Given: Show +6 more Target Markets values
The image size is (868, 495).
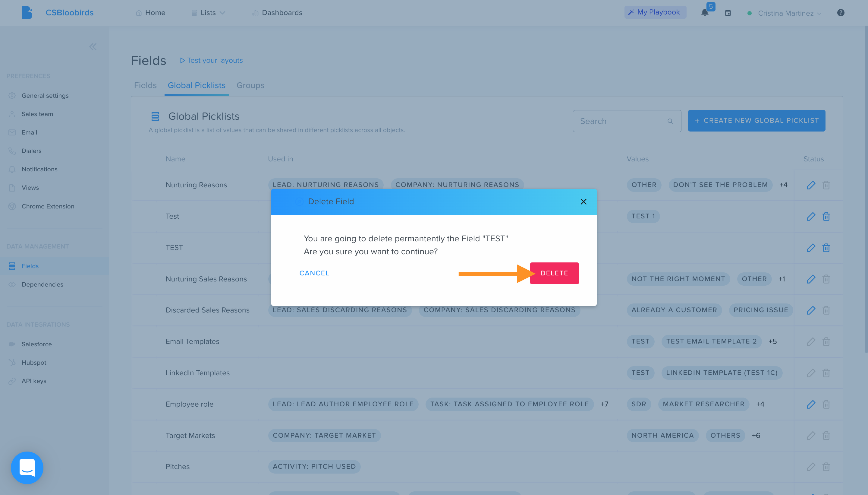Looking at the screenshot, I should click(x=756, y=436).
